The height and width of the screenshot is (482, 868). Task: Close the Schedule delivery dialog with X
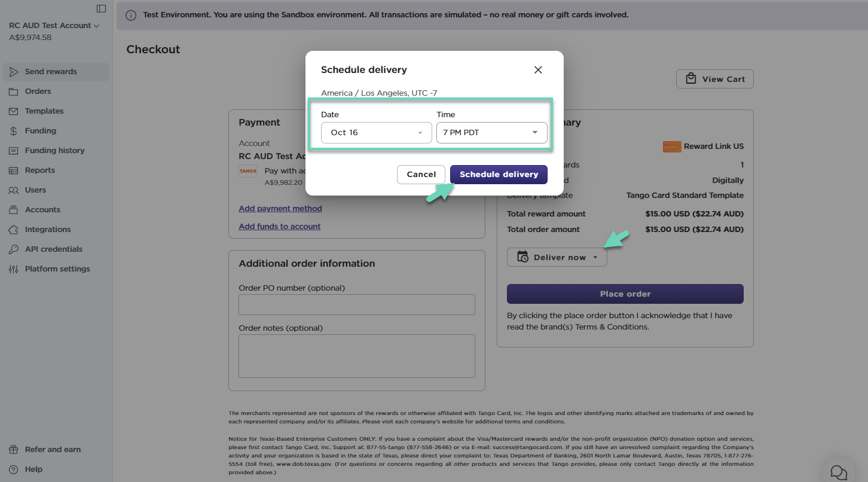tap(538, 70)
